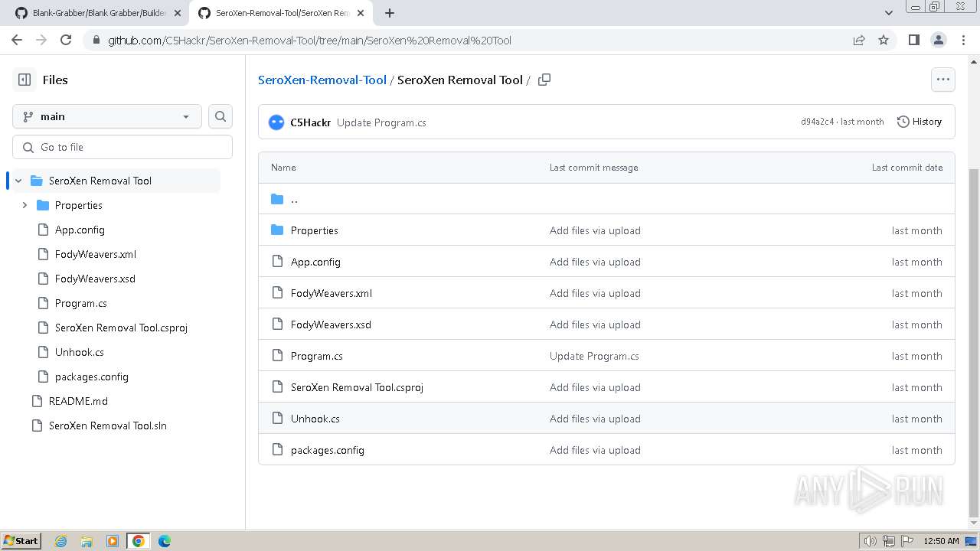Open the main branch dropdown
The width and height of the screenshot is (980, 551).
(x=107, y=116)
